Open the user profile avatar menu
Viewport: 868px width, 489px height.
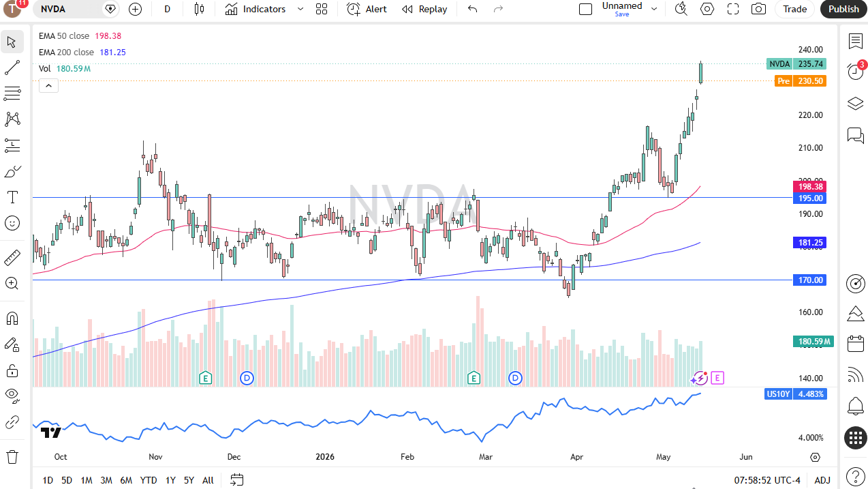pos(13,9)
